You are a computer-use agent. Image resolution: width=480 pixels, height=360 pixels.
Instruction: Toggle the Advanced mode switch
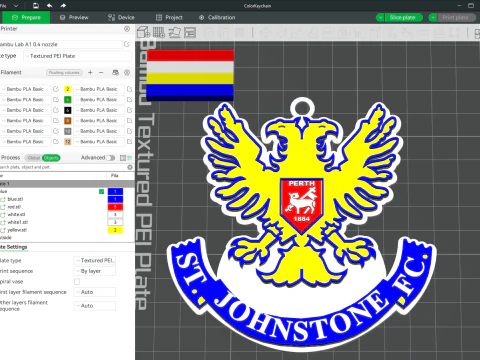[x=111, y=158]
